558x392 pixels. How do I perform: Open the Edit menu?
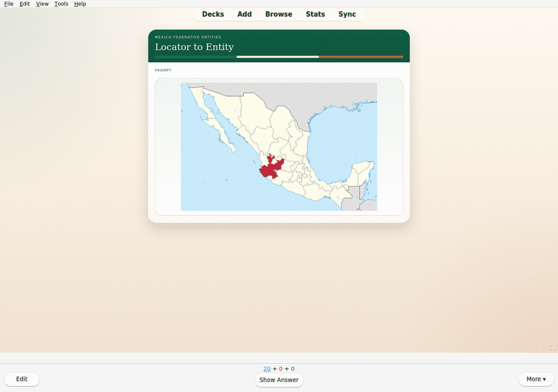click(x=25, y=3)
